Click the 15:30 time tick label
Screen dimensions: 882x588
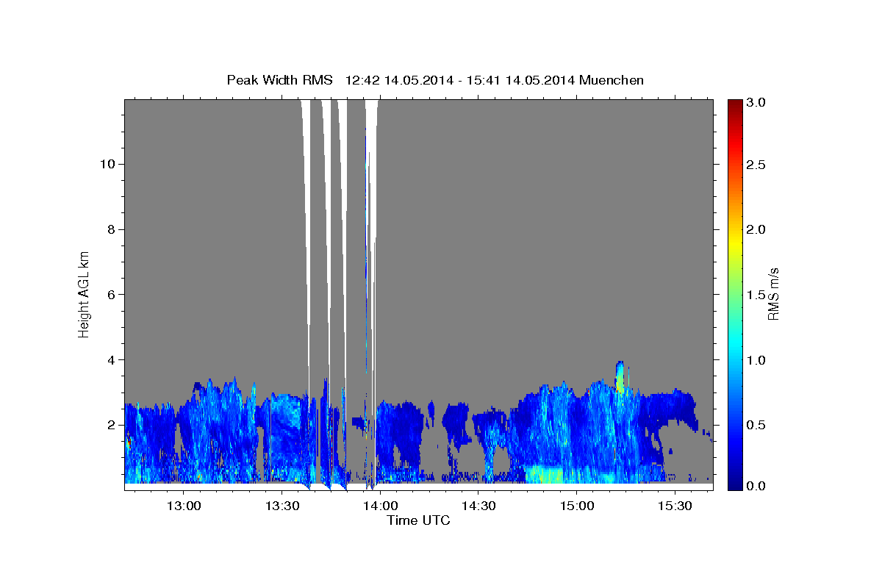point(674,506)
